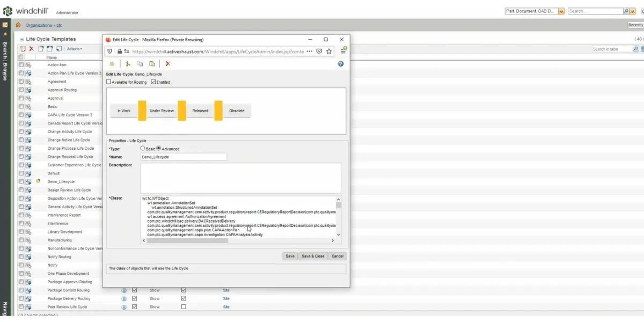Select the Basic type radio button
The height and width of the screenshot is (322, 644).
point(142,148)
